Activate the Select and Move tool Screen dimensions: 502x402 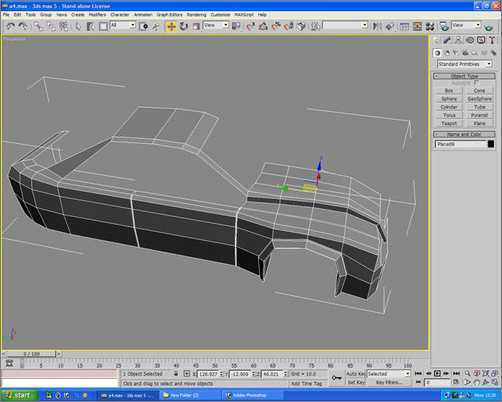pyautogui.click(x=171, y=26)
